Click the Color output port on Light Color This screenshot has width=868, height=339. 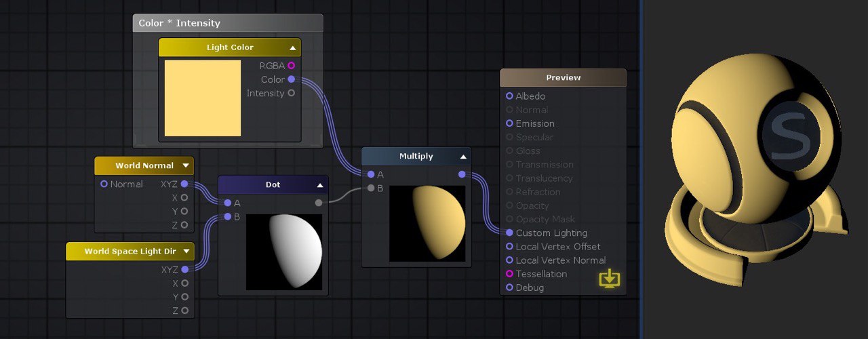point(292,79)
